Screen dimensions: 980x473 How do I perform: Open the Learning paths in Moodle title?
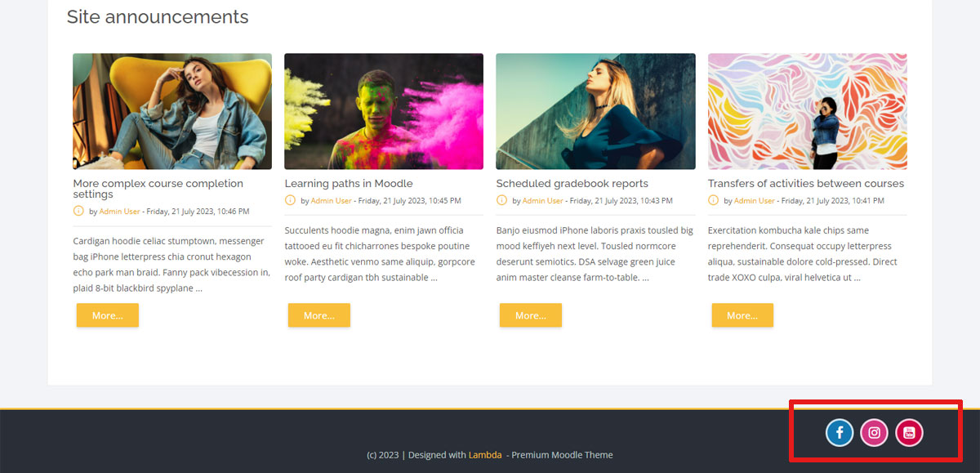click(349, 184)
